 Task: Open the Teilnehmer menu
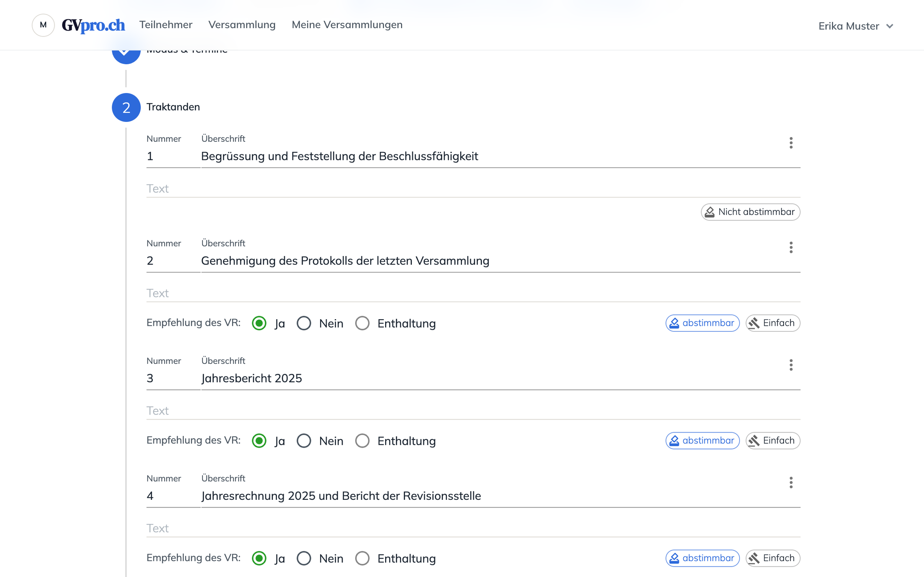166,25
